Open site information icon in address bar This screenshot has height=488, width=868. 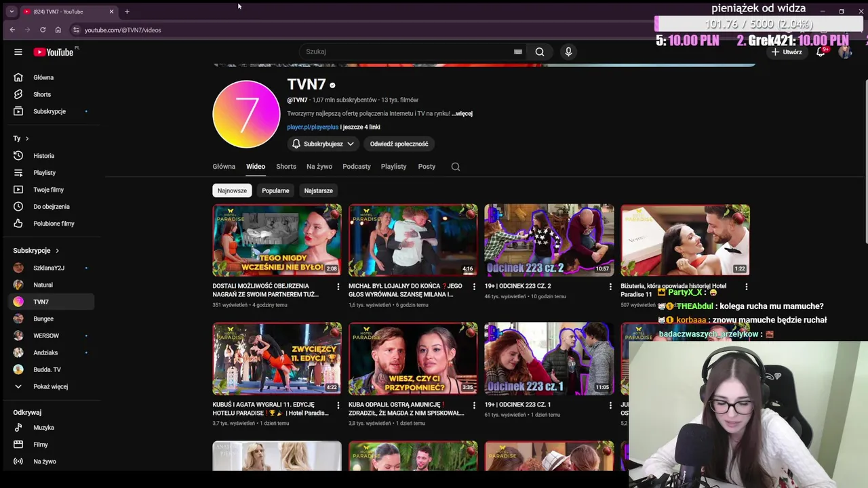pos(76,30)
